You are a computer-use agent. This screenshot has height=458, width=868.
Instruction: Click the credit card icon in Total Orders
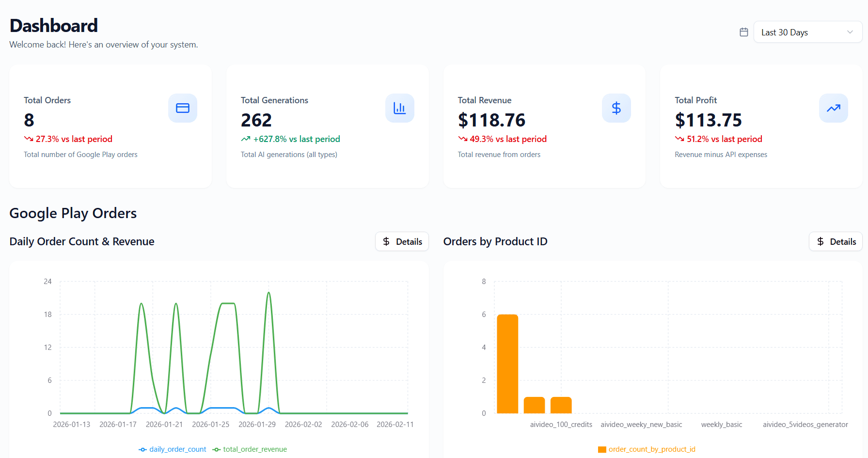point(182,108)
